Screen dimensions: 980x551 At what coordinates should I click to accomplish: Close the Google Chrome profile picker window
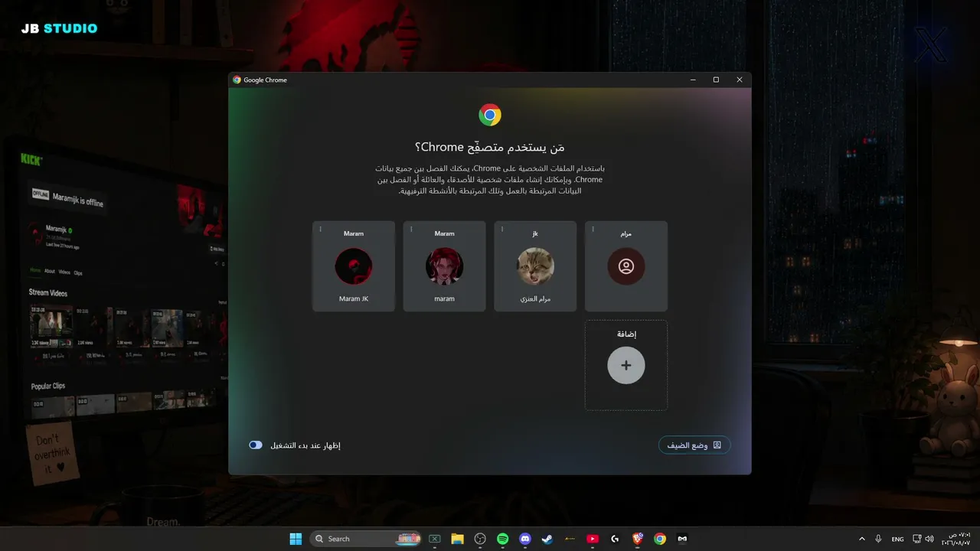pos(740,80)
